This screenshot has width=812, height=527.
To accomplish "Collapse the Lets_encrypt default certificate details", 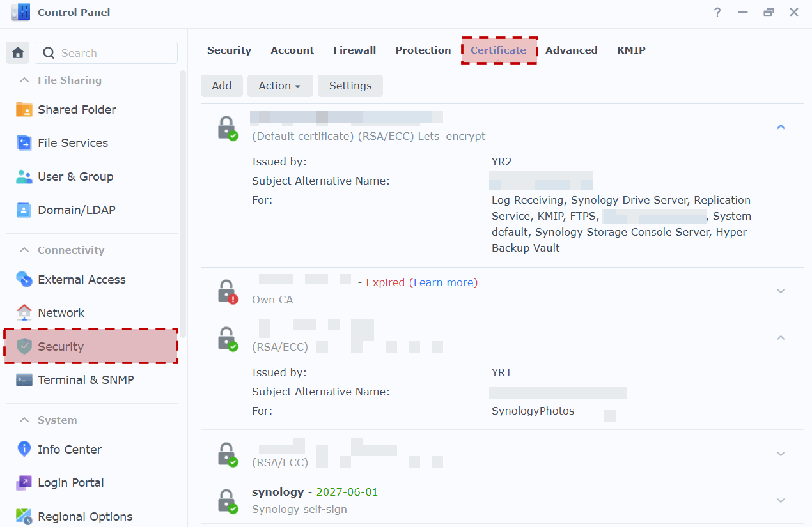I will tap(781, 127).
